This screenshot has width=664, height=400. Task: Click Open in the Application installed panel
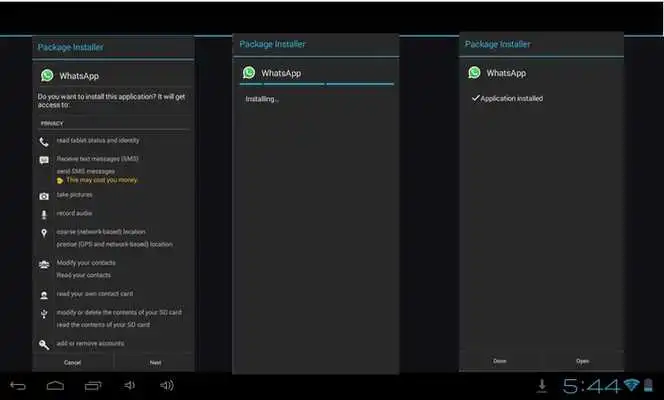point(582,361)
